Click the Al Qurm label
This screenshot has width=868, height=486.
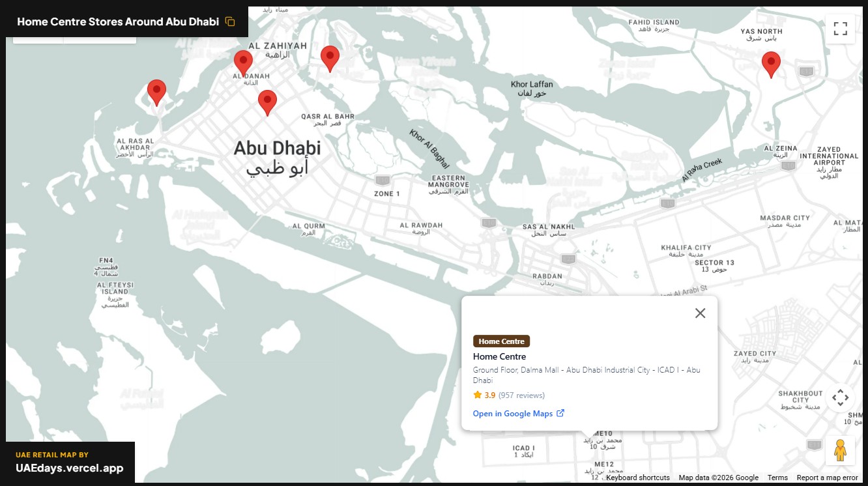308,229
